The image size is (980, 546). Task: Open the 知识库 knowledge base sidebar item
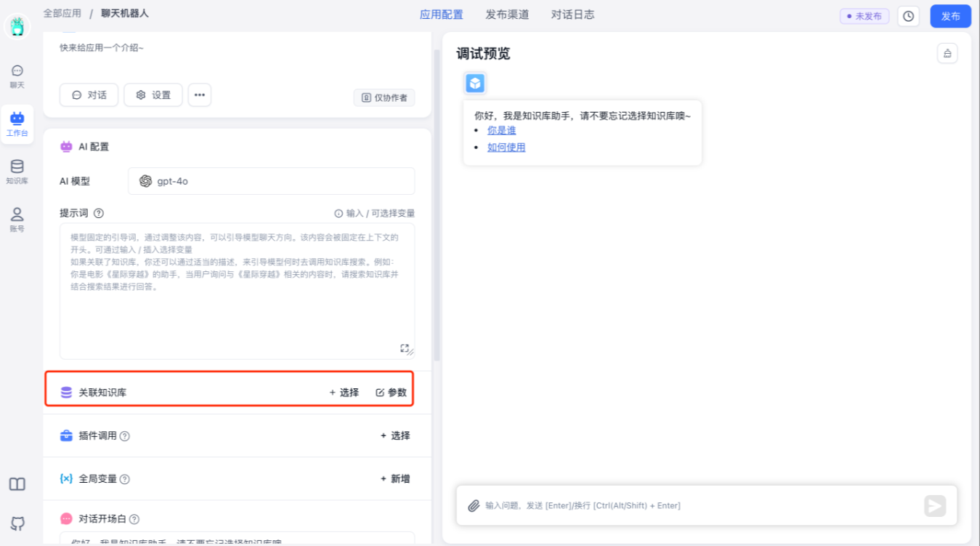coord(17,172)
